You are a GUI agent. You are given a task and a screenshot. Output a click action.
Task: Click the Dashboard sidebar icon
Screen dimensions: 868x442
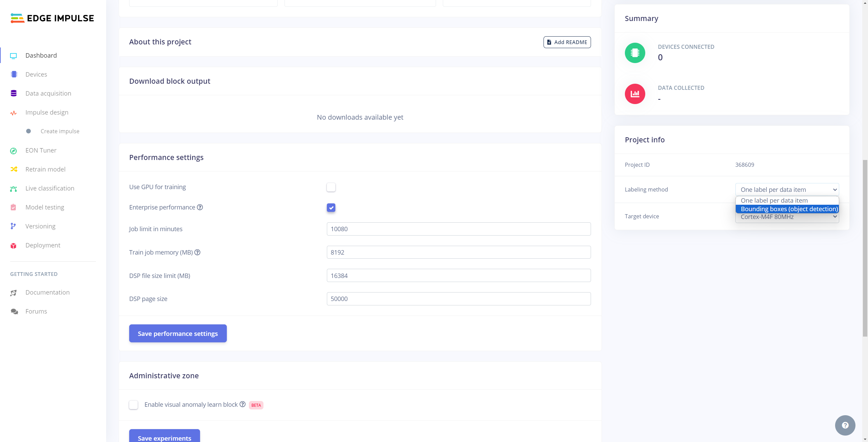click(x=14, y=55)
